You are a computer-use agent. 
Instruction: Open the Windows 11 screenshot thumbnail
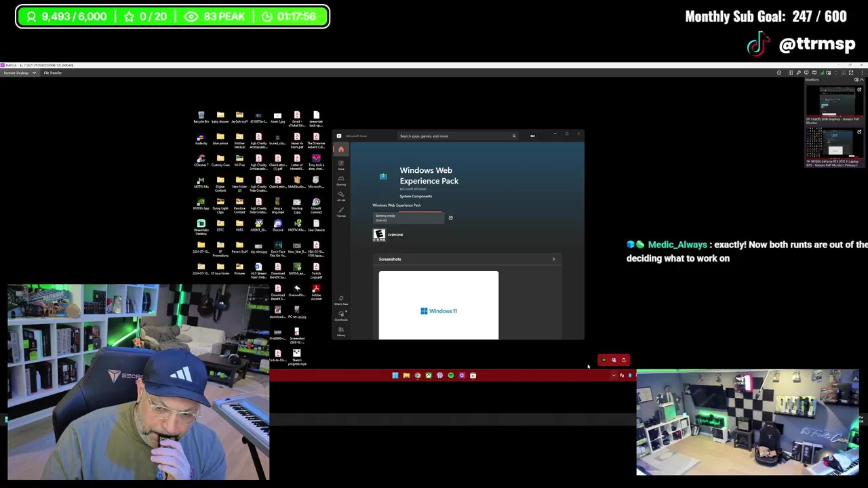pos(438,305)
